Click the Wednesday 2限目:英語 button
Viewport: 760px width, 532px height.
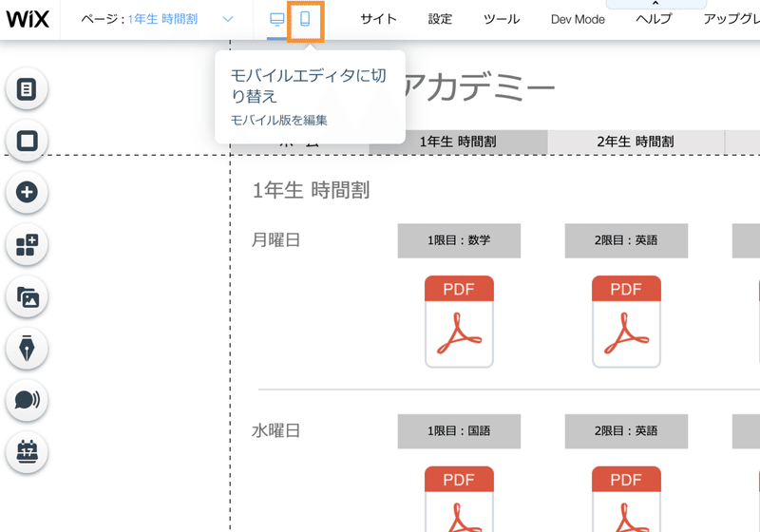pos(626,431)
